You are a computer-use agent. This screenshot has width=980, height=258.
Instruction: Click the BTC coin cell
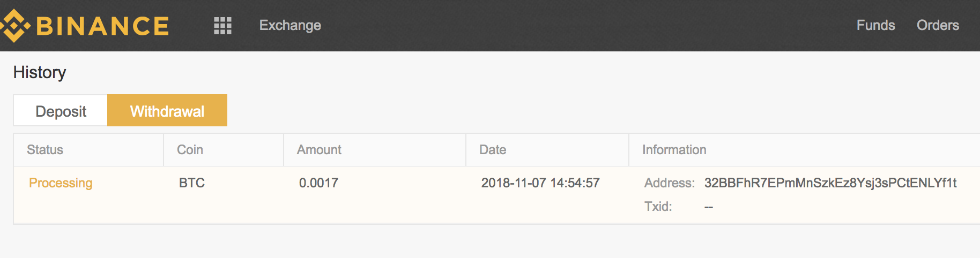[192, 183]
